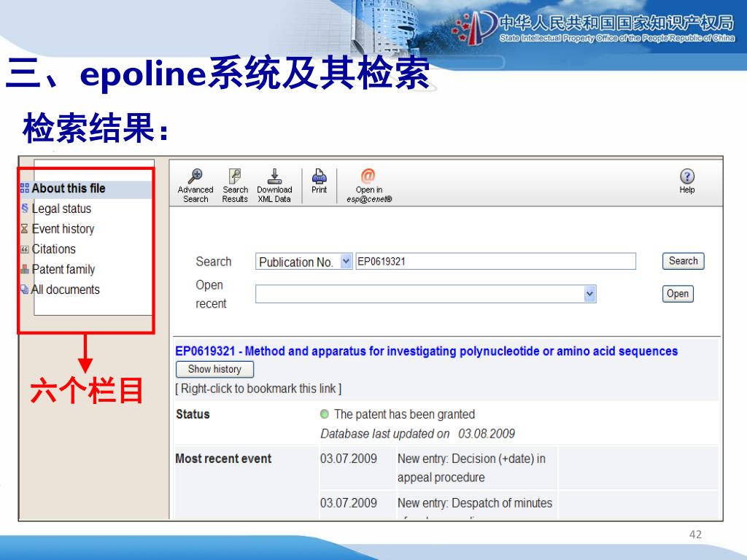Click the green granted status indicator
This screenshot has height=560, width=747.
pyautogui.click(x=325, y=414)
